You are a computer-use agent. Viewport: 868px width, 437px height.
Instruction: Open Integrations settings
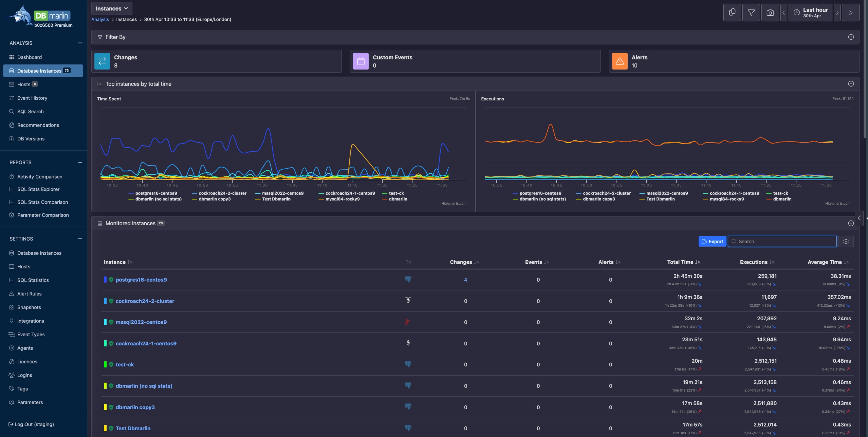(x=31, y=321)
